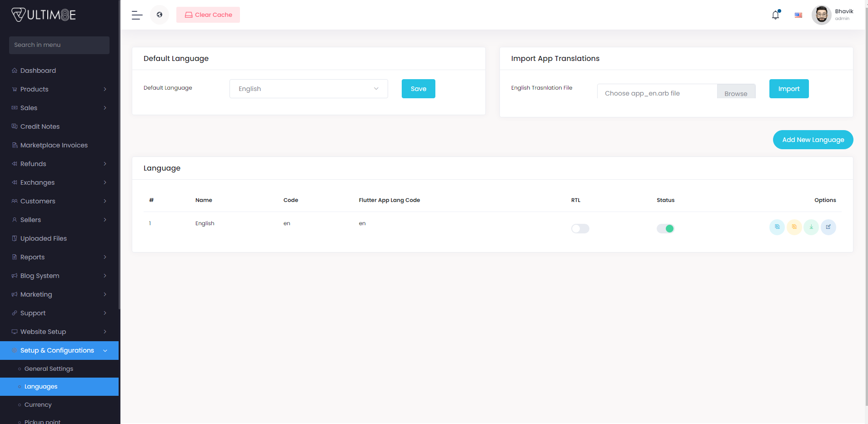Toggle the English row active status switch

(x=665, y=228)
